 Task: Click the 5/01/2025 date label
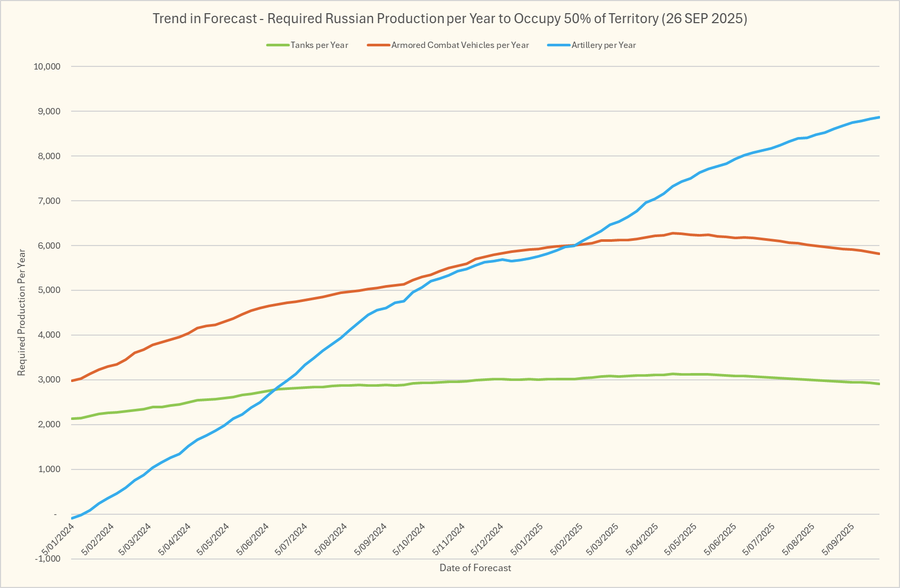click(x=528, y=539)
